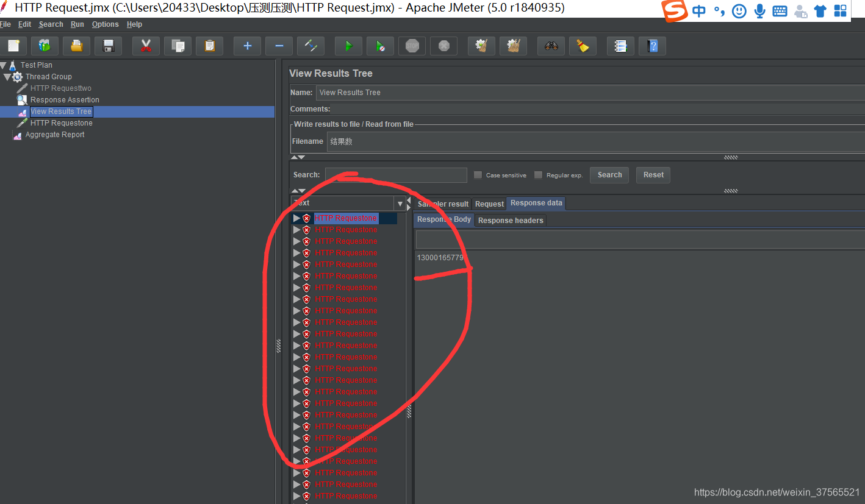Image resolution: width=865 pixels, height=504 pixels.
Task: Open the Function Helper dialog icon
Action: 620,46
